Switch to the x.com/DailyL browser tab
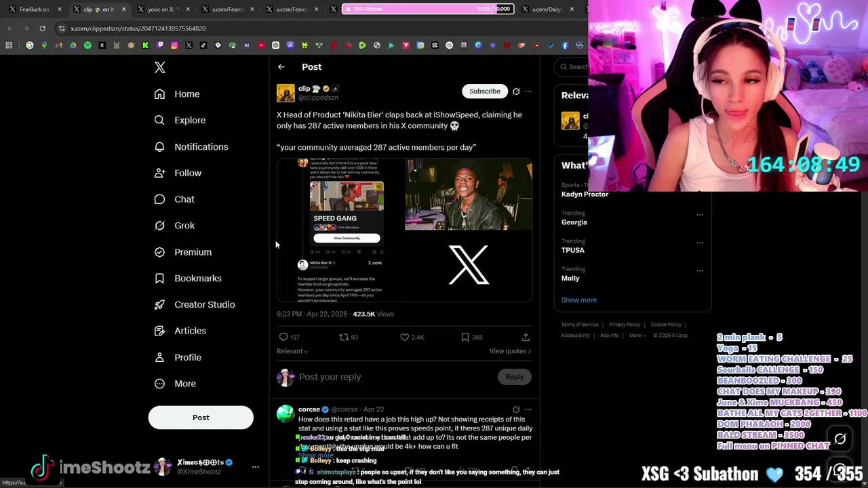Screen dimensions: 868x488 tap(548, 9)
